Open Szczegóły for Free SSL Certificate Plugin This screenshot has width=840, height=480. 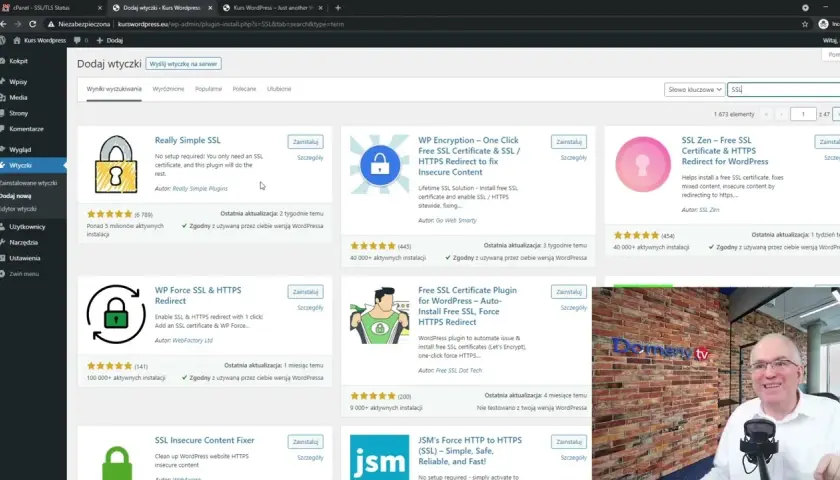573,308
